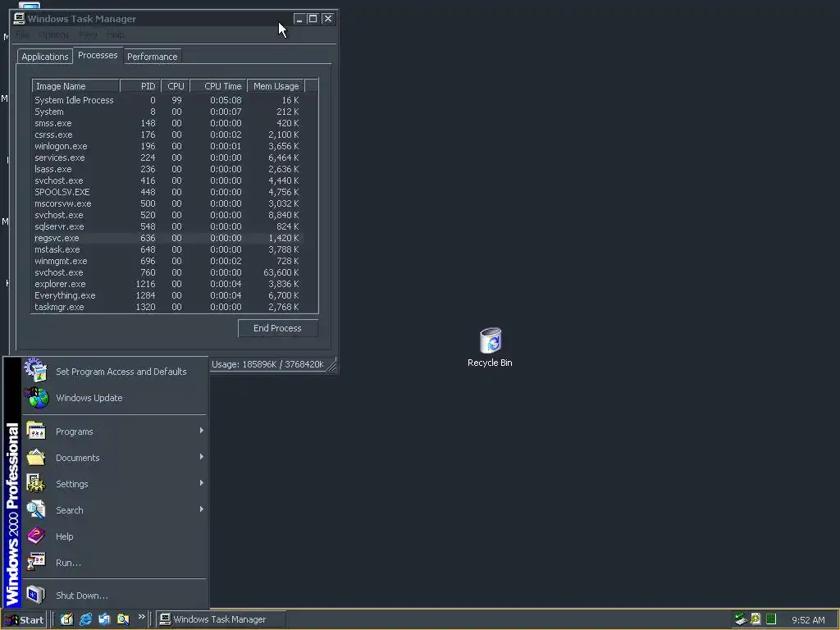Screen dimensions: 840x630
Task: Click the green CPU usage tray icon
Action: 771,619
